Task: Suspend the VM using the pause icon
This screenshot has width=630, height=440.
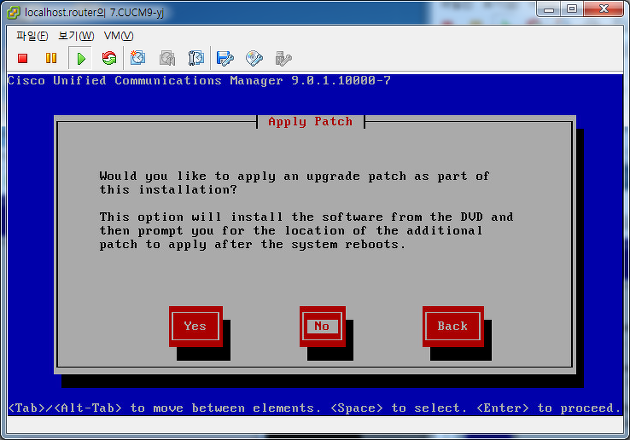Action: point(51,58)
